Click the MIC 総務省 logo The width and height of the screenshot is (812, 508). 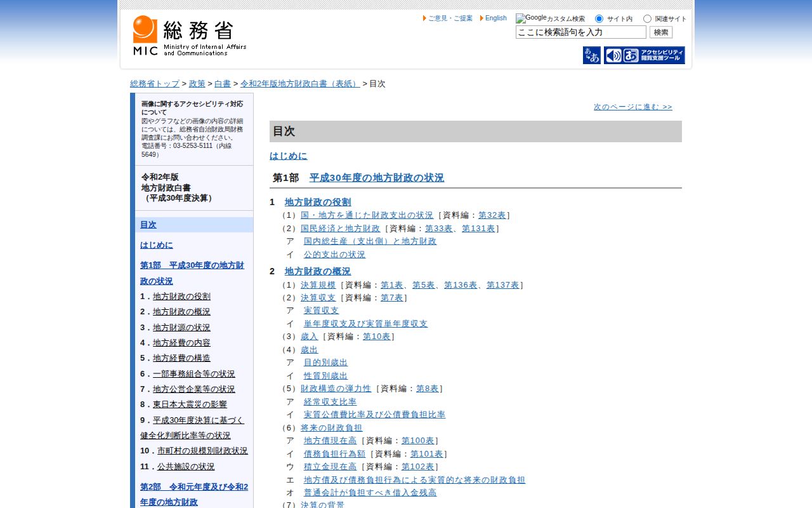click(189, 36)
